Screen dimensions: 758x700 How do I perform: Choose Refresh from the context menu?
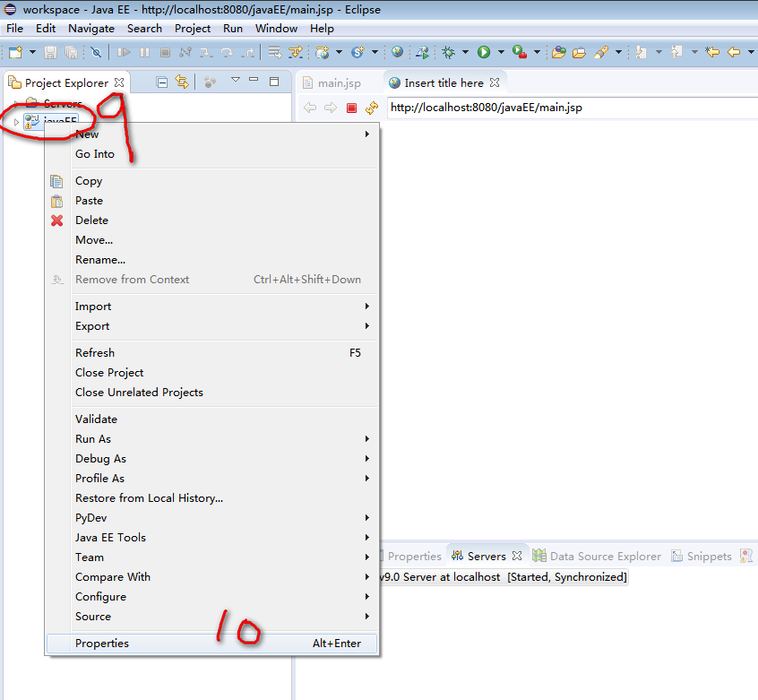[x=211, y=353]
